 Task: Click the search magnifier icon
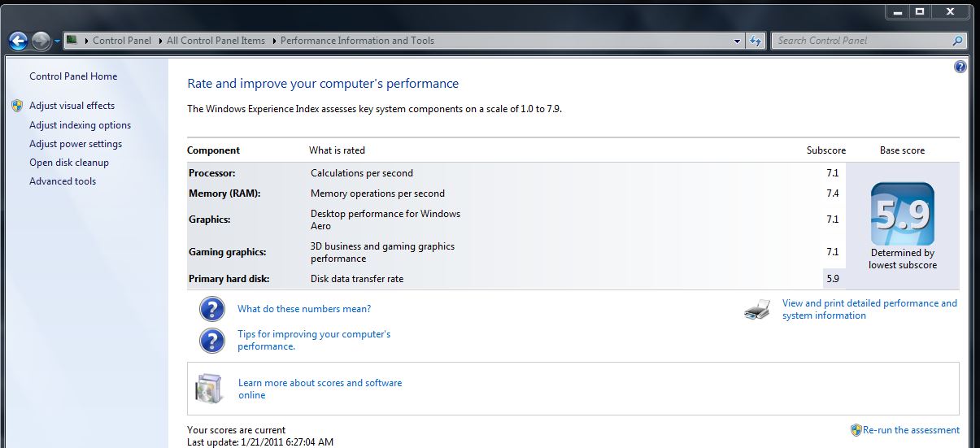pos(957,41)
